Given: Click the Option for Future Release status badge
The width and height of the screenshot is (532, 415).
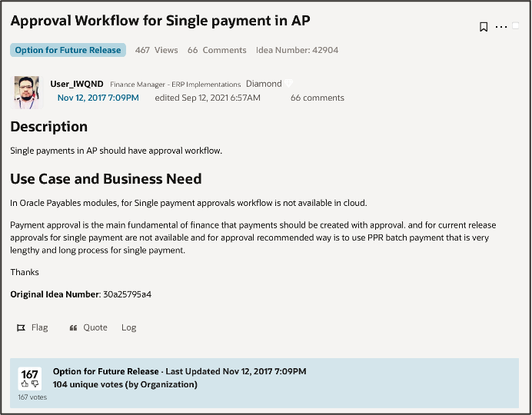Looking at the screenshot, I should [68, 50].
